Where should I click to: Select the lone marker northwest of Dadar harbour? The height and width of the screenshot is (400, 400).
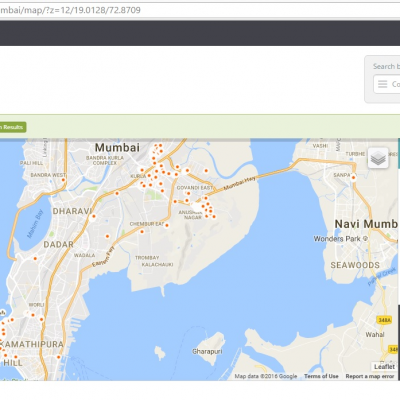point(35,258)
